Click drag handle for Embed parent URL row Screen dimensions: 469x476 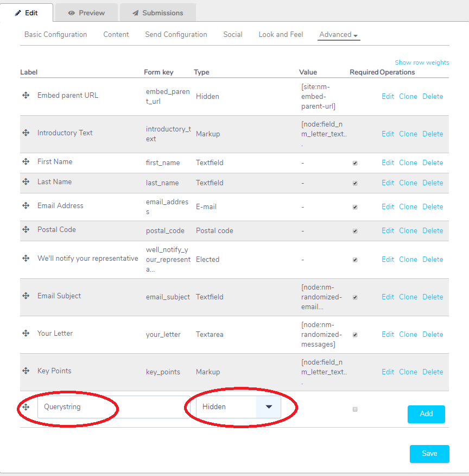point(26,95)
